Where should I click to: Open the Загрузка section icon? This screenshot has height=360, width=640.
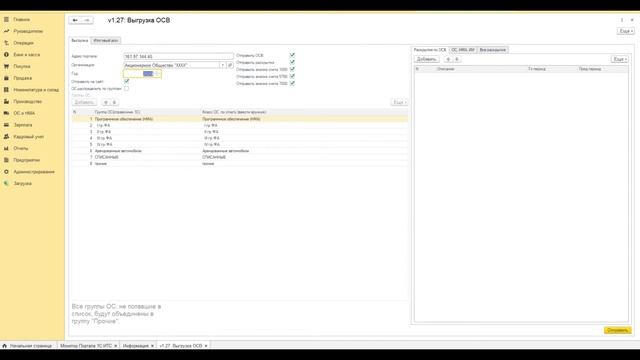click(x=6, y=183)
